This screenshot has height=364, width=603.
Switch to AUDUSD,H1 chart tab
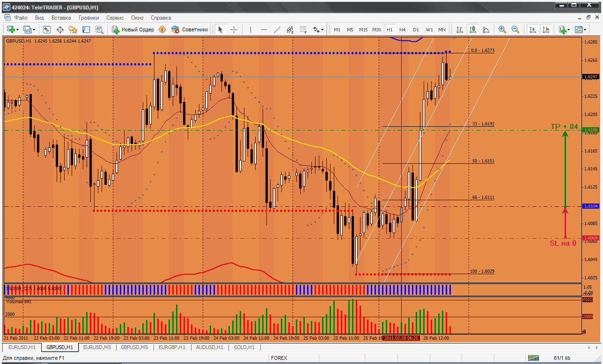(x=209, y=347)
